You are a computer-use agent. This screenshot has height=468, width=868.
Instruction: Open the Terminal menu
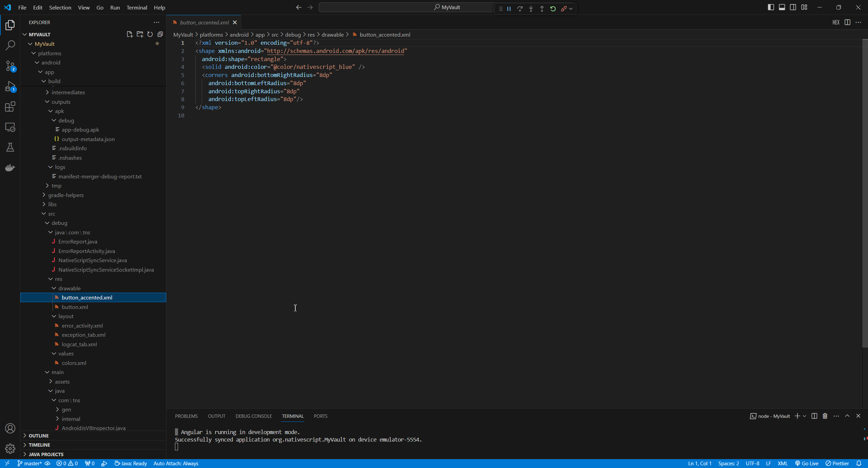coord(137,7)
